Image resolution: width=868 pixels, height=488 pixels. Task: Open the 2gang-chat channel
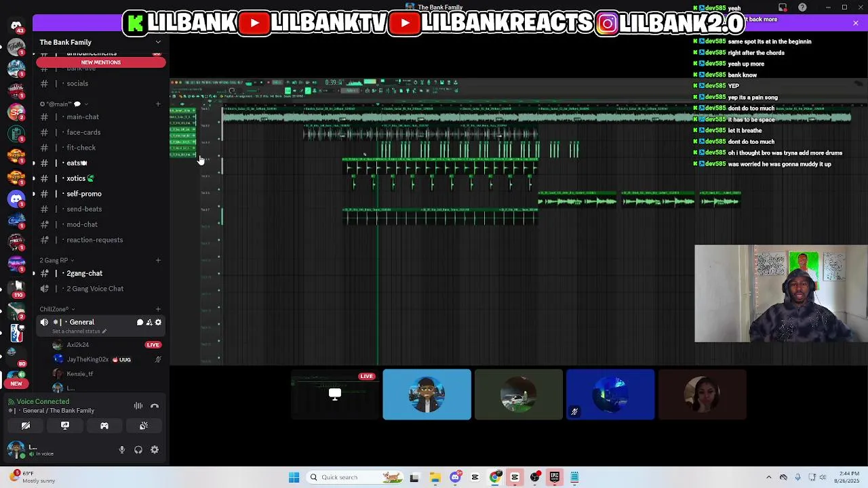(100, 273)
